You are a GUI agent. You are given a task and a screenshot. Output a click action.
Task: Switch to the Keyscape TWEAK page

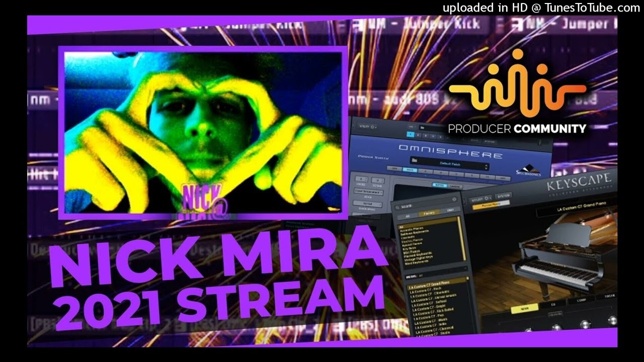coord(608,296)
